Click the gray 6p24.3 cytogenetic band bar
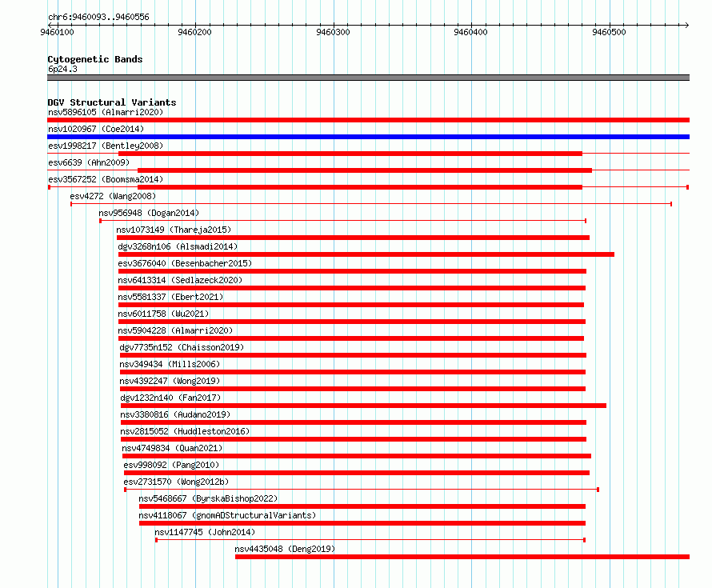 (368, 78)
